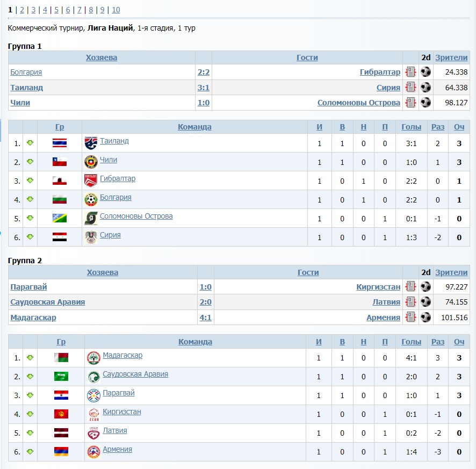Click 2D soccer ball for Thailand–Syria match
The image size is (476, 469).
click(426, 87)
